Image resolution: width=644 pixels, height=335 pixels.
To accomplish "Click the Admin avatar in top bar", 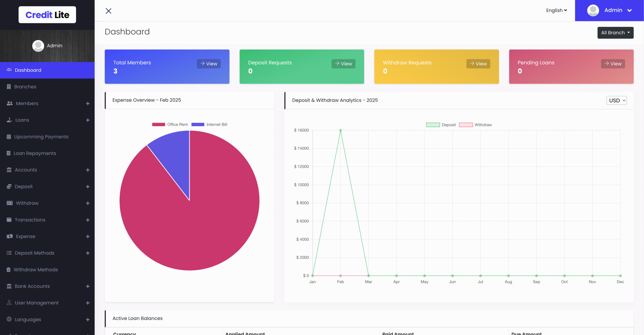I will point(593,10).
